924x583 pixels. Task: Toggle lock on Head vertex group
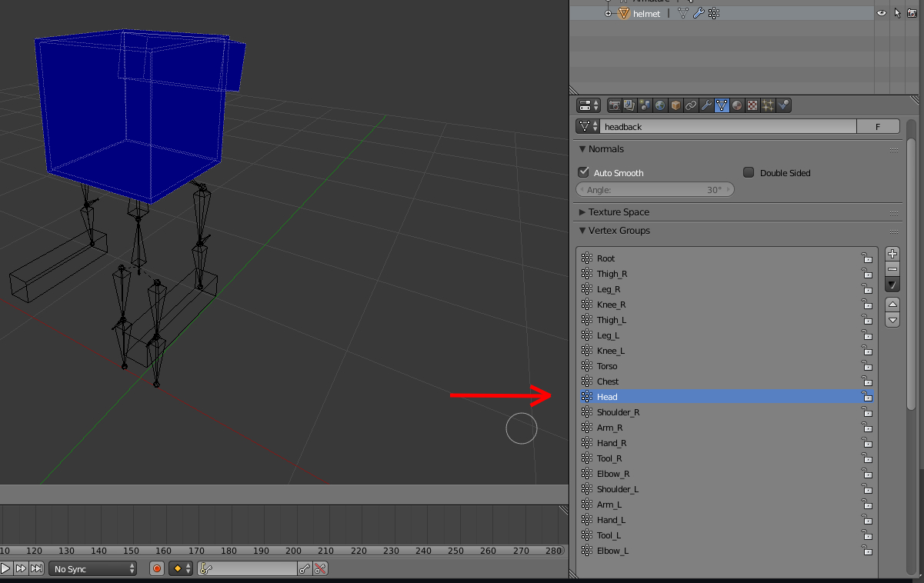coord(866,396)
